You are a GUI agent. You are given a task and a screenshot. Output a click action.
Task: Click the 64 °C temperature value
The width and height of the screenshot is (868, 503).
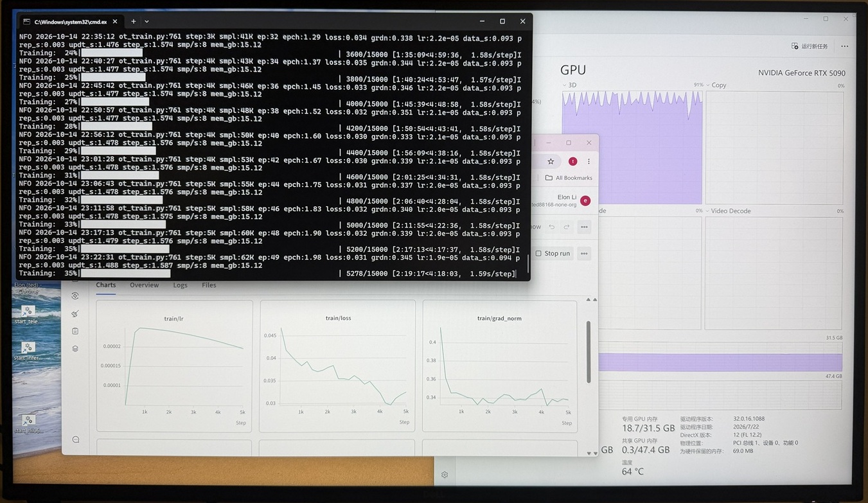coord(633,472)
